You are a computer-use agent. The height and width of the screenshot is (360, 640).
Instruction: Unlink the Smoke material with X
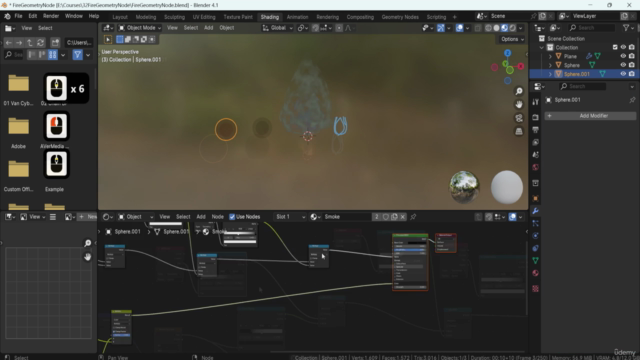tap(402, 217)
